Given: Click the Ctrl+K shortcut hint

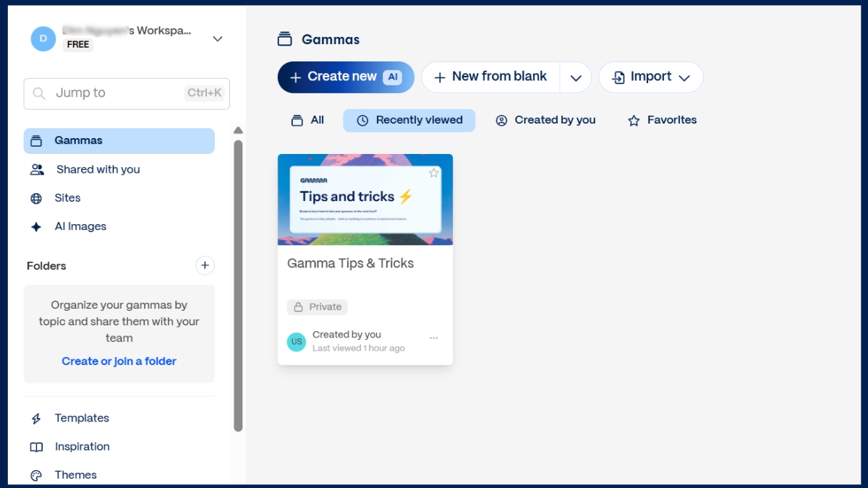Looking at the screenshot, I should (205, 93).
